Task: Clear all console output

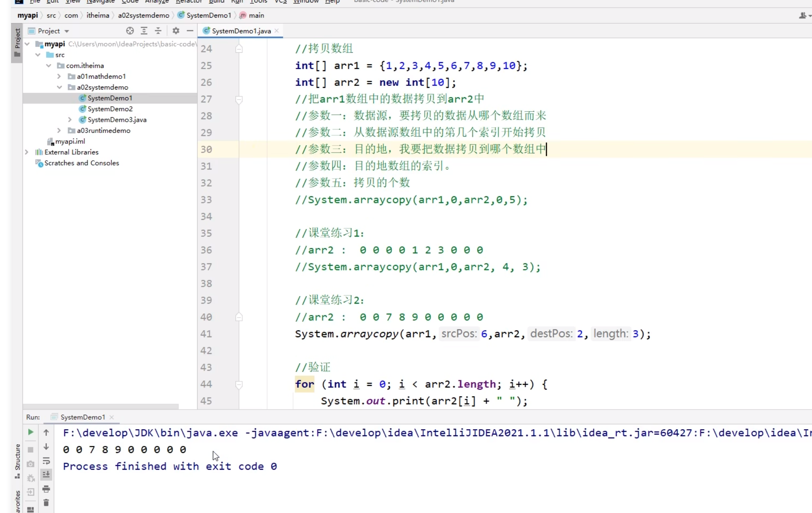Action: point(46,503)
